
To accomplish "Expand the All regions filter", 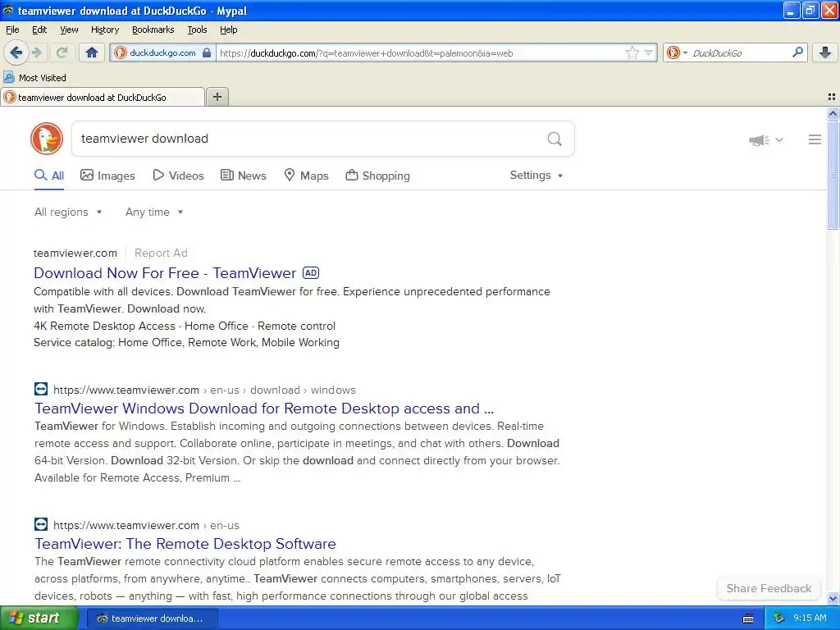I will click(x=68, y=212).
